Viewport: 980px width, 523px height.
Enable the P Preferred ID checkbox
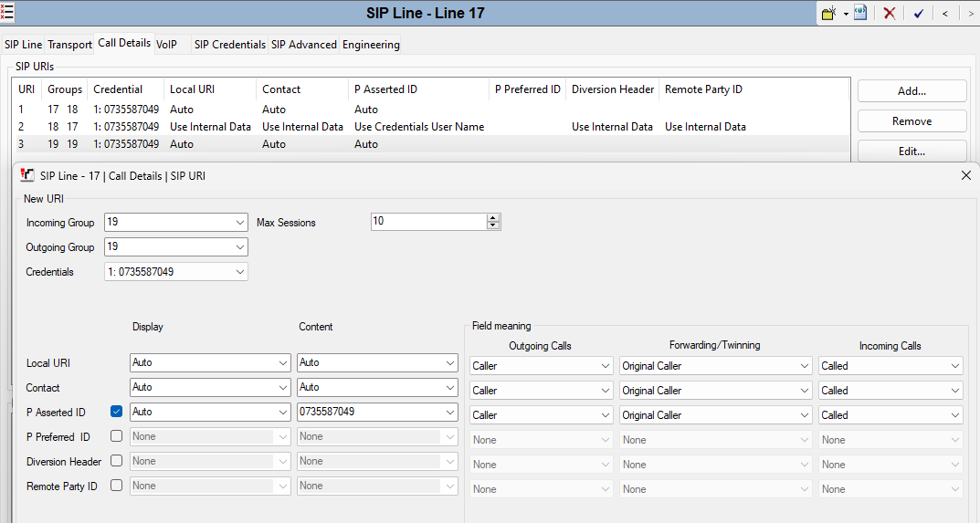click(x=116, y=436)
